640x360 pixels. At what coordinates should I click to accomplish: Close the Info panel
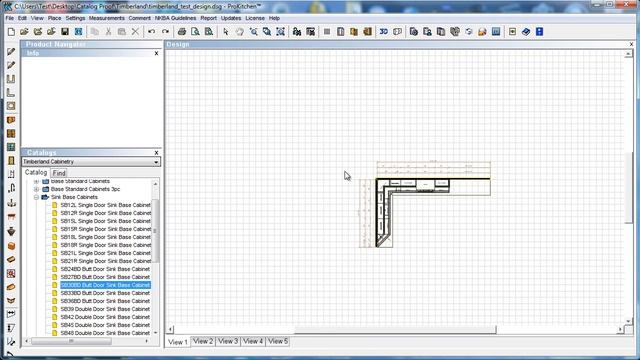[156, 53]
